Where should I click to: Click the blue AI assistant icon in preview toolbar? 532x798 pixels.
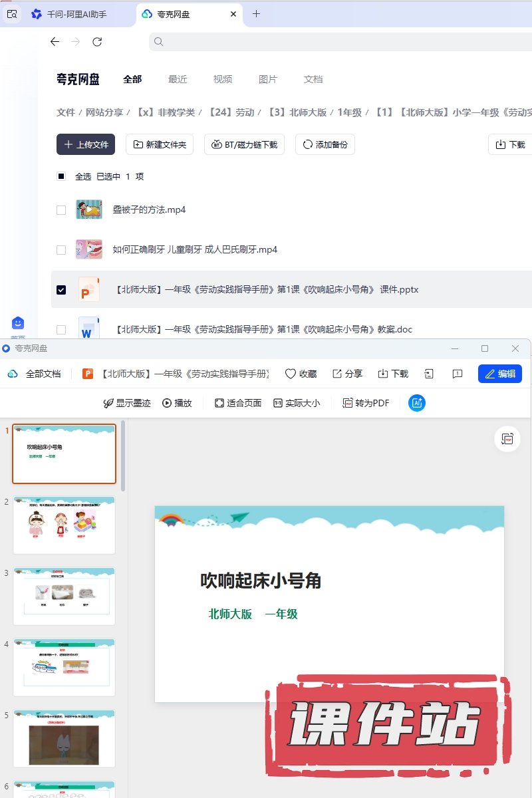(417, 403)
